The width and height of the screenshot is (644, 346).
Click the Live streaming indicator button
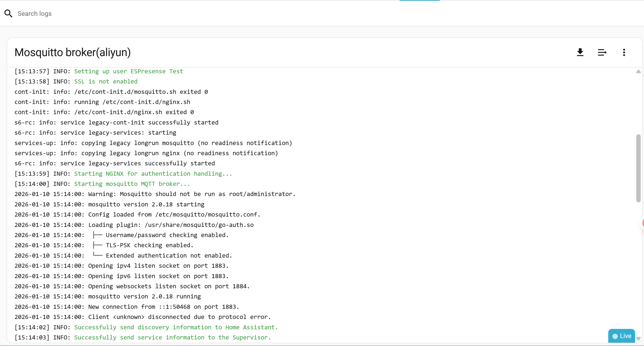621,336
